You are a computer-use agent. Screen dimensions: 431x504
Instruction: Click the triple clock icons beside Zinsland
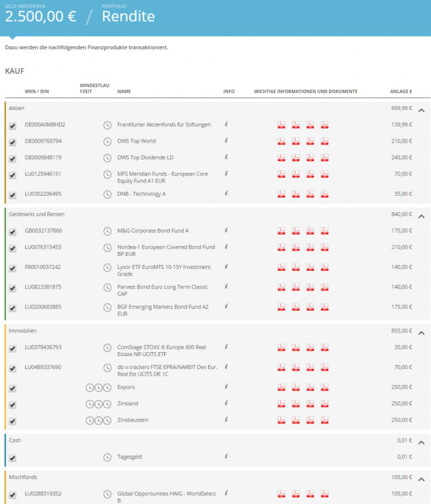pos(98,404)
